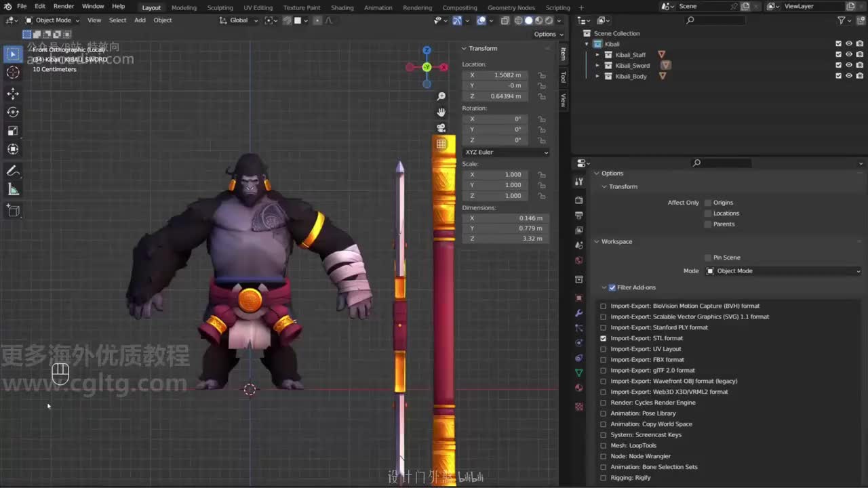Toggle exclude checkbox for Kibali_Staff collection
Image resolution: width=868 pixels, height=488 pixels.
click(839, 55)
